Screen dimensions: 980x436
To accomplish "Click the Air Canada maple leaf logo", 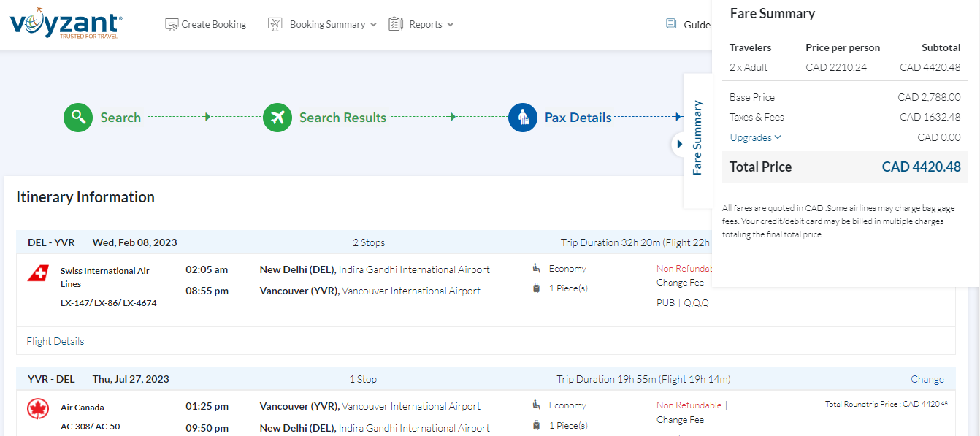I will [x=38, y=409].
